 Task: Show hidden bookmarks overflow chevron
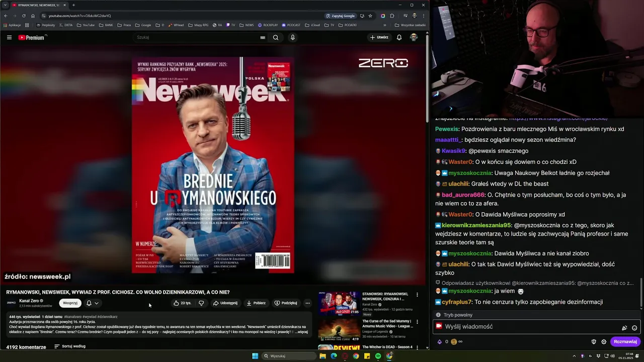[x=385, y=25]
